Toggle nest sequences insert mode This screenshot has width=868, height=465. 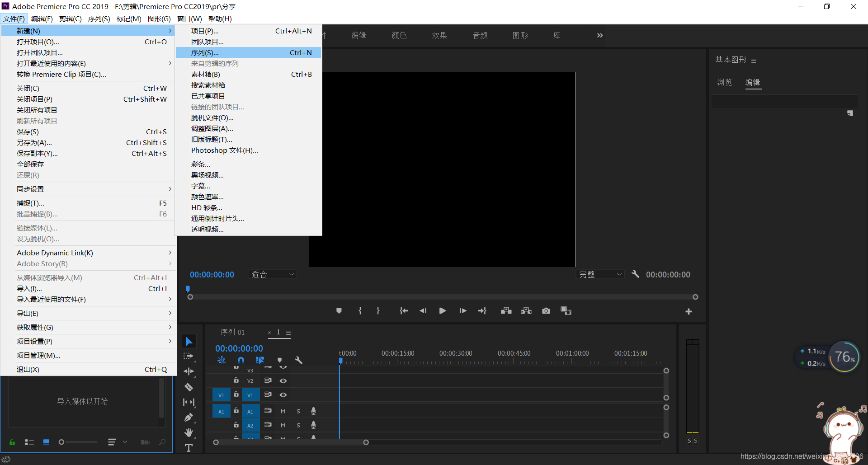(x=222, y=360)
